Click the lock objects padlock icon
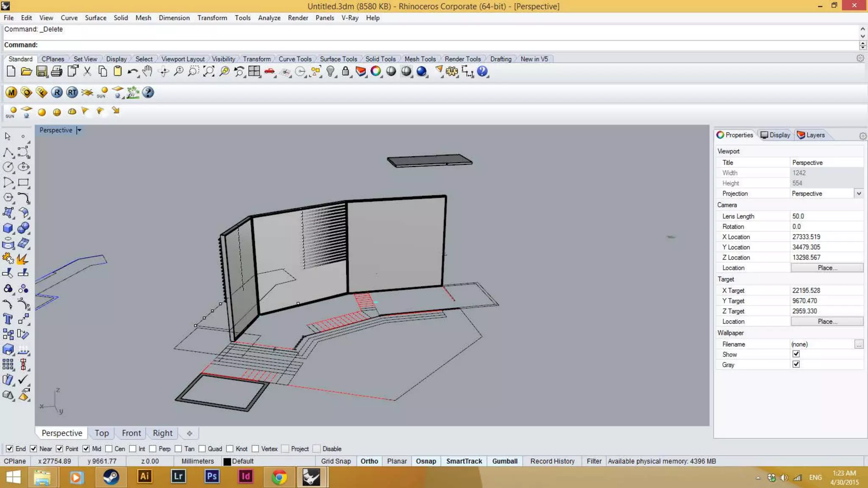The image size is (868, 488). click(345, 71)
